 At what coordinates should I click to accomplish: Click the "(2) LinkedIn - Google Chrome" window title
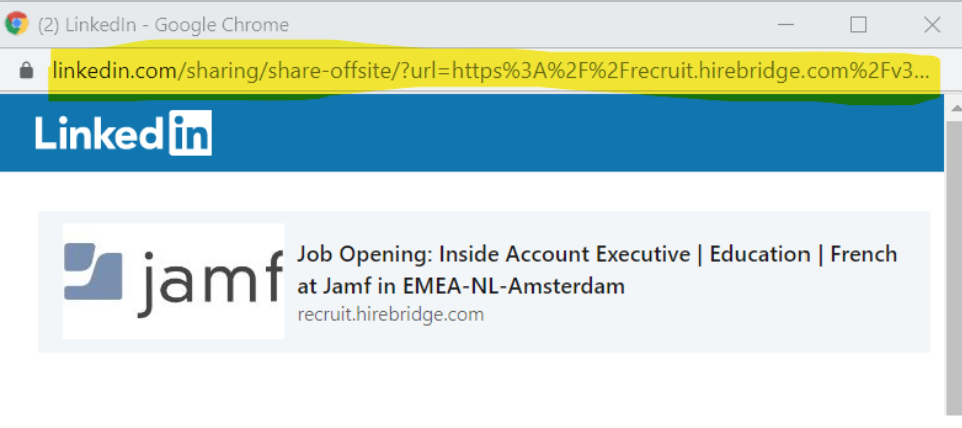(163, 24)
